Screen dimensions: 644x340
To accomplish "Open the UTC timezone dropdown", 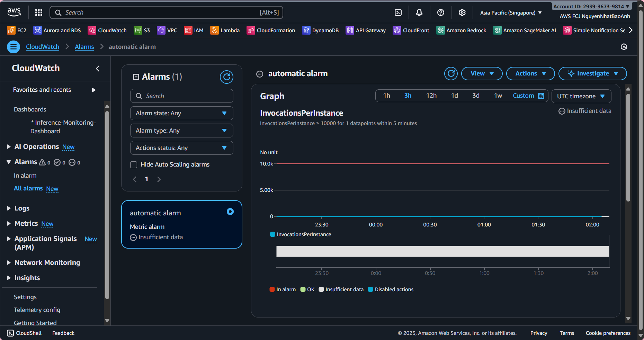I will [x=581, y=96].
